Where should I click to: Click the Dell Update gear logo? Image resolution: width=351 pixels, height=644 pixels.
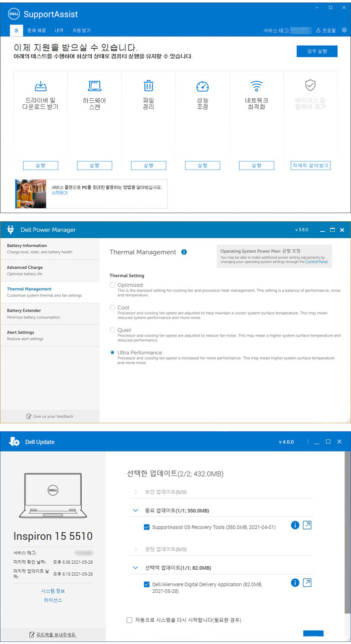pos(15,442)
